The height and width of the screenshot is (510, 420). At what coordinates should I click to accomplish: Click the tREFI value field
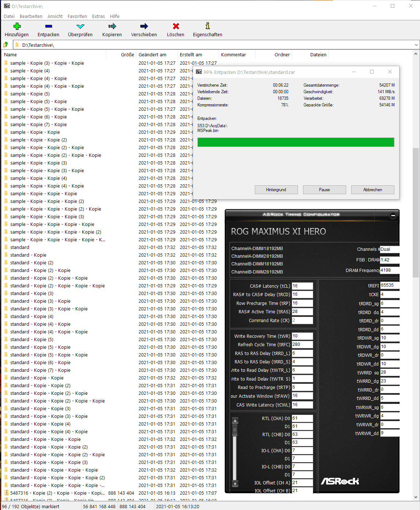point(390,285)
